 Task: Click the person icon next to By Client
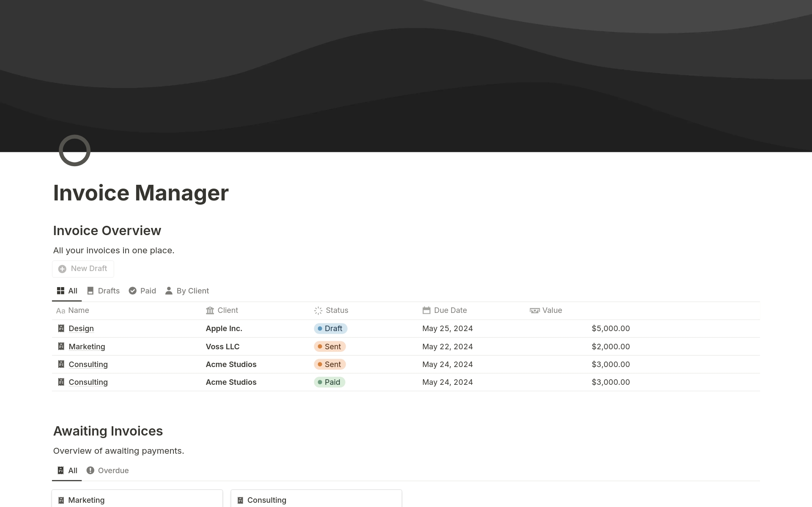tap(169, 290)
